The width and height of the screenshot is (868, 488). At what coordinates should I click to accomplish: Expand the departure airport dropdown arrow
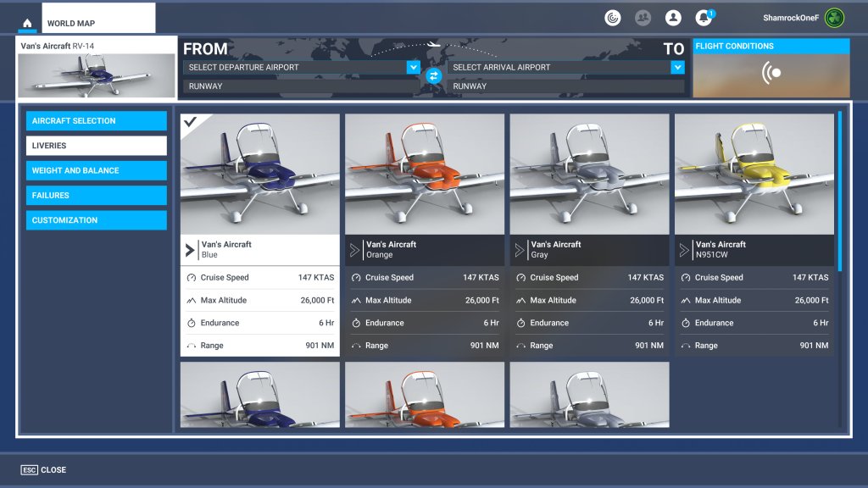(x=413, y=67)
